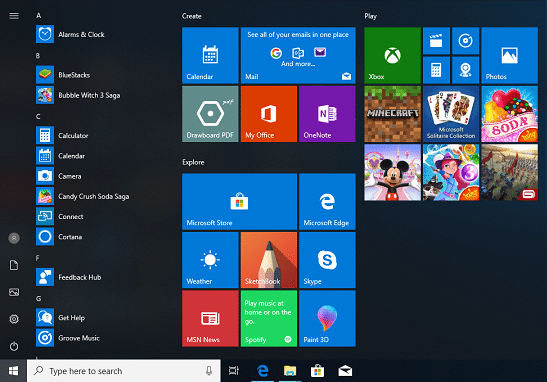Click the letter F section header

(x=37, y=258)
